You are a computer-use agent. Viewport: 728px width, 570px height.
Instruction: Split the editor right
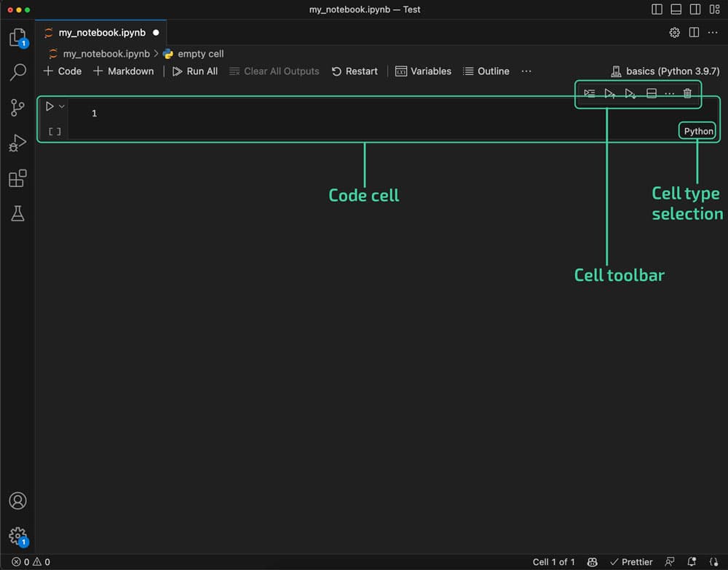click(x=694, y=33)
